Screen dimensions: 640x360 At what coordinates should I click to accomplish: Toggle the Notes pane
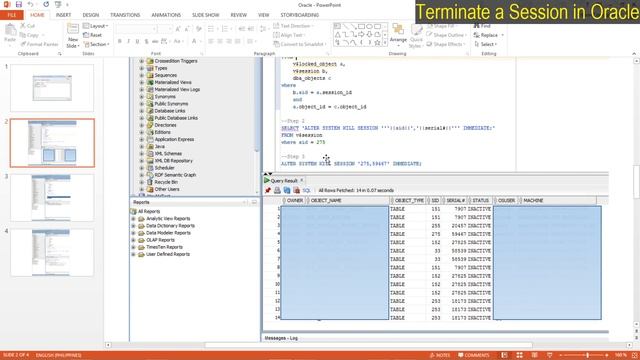(x=440, y=355)
